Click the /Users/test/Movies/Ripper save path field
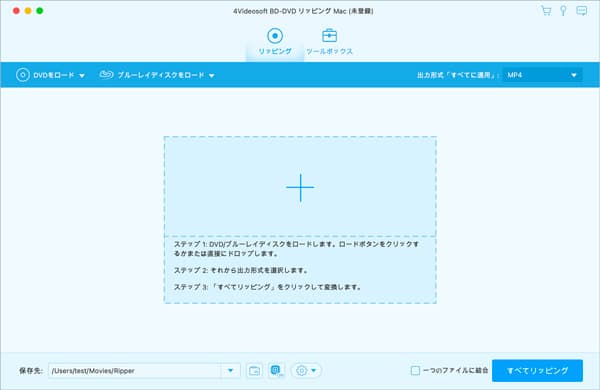 [x=134, y=370]
